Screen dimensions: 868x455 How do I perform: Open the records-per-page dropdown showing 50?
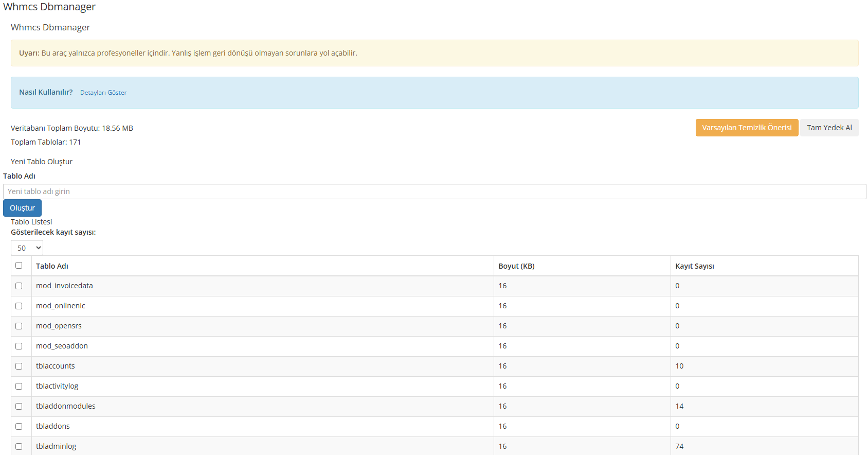27,248
